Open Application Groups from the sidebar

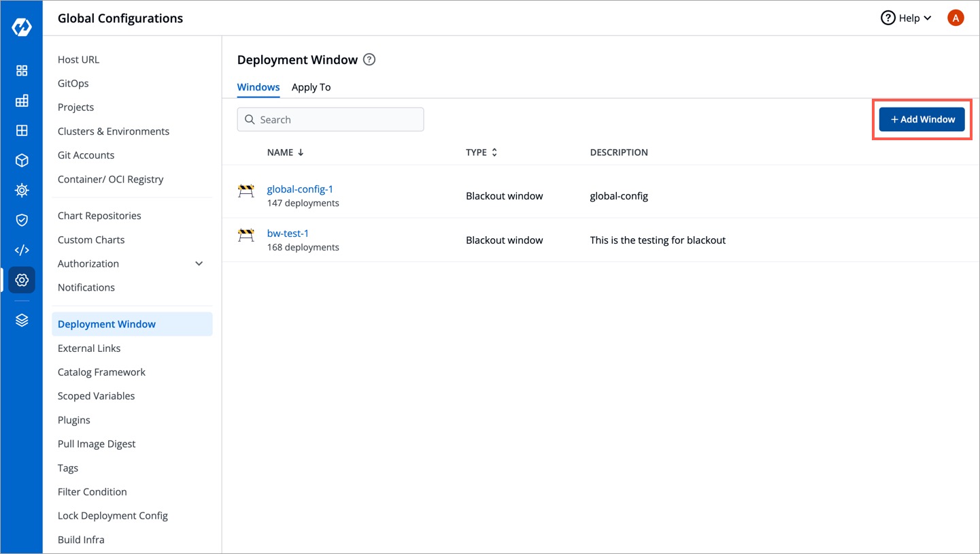point(22,131)
